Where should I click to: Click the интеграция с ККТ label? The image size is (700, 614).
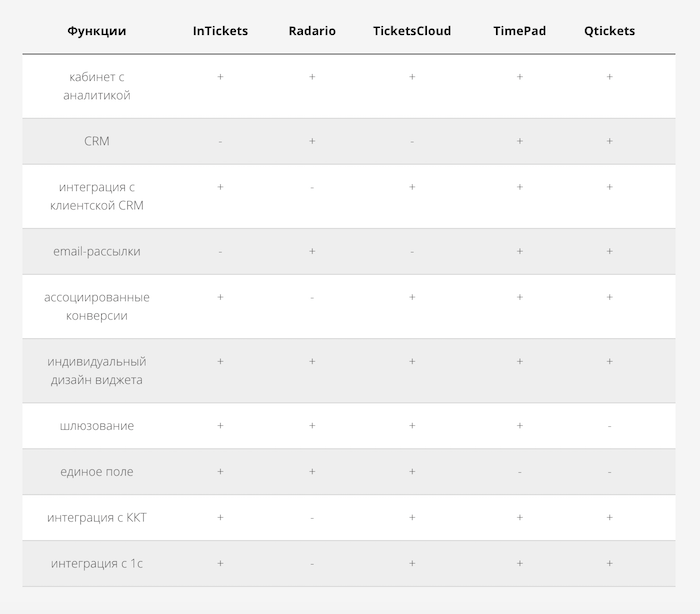click(96, 518)
